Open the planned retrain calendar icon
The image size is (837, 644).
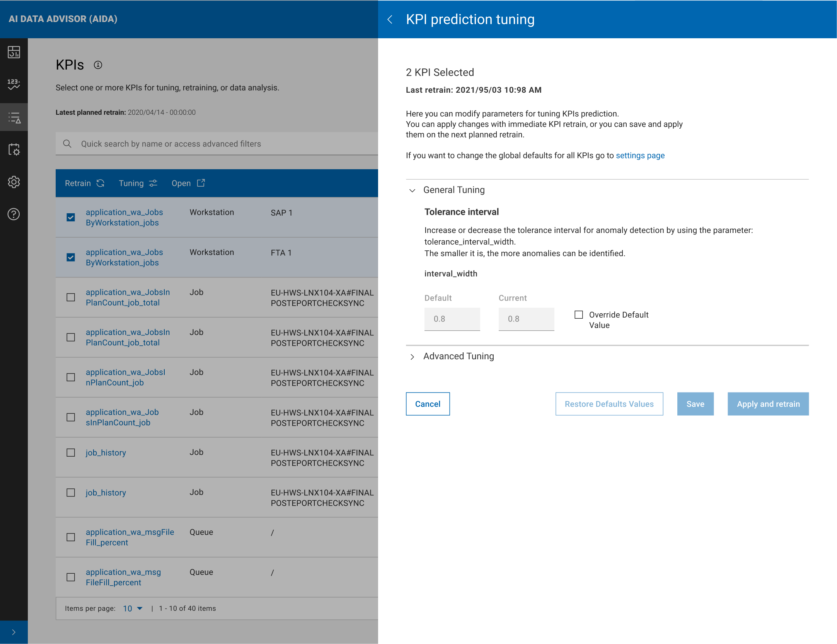pos(14,149)
